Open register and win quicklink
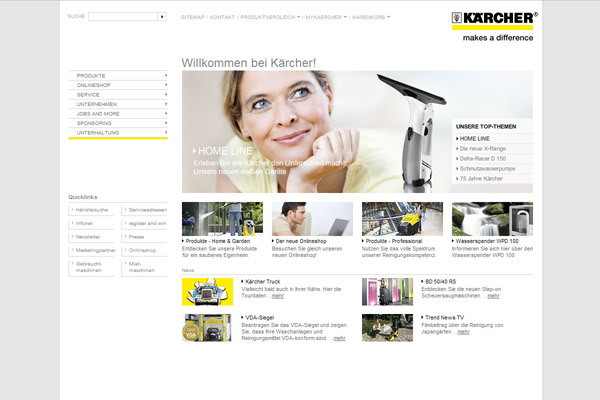 pos(147,224)
